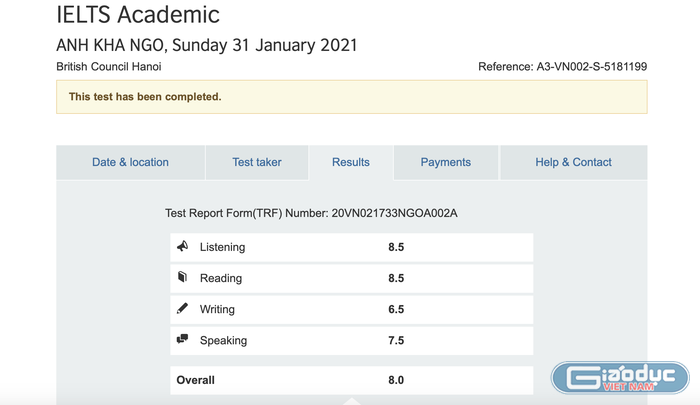Screen dimensions: 700x405
Task: Select the Listening score 8.5
Action: (x=396, y=247)
